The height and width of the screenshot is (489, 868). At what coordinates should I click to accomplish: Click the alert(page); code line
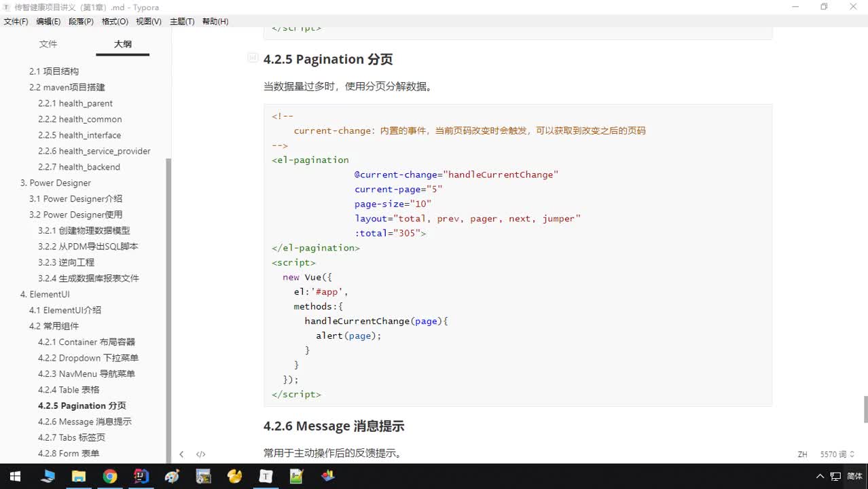348,336
